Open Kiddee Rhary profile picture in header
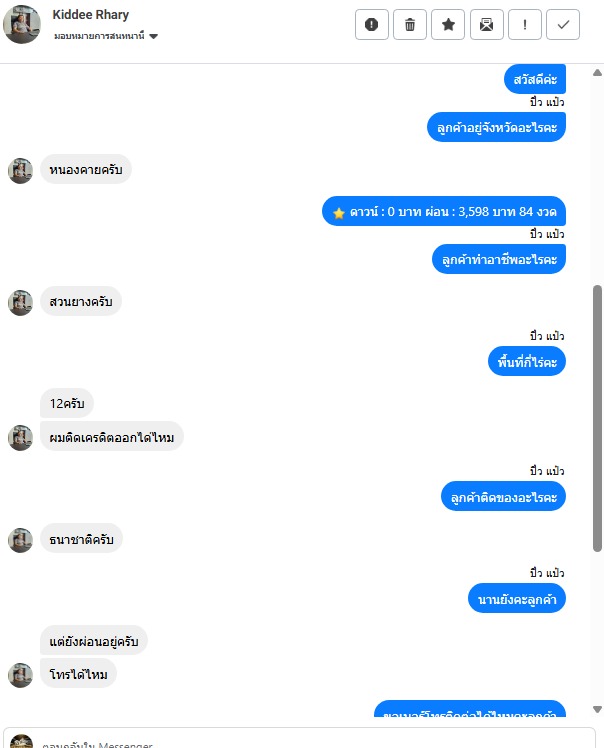 (x=22, y=24)
